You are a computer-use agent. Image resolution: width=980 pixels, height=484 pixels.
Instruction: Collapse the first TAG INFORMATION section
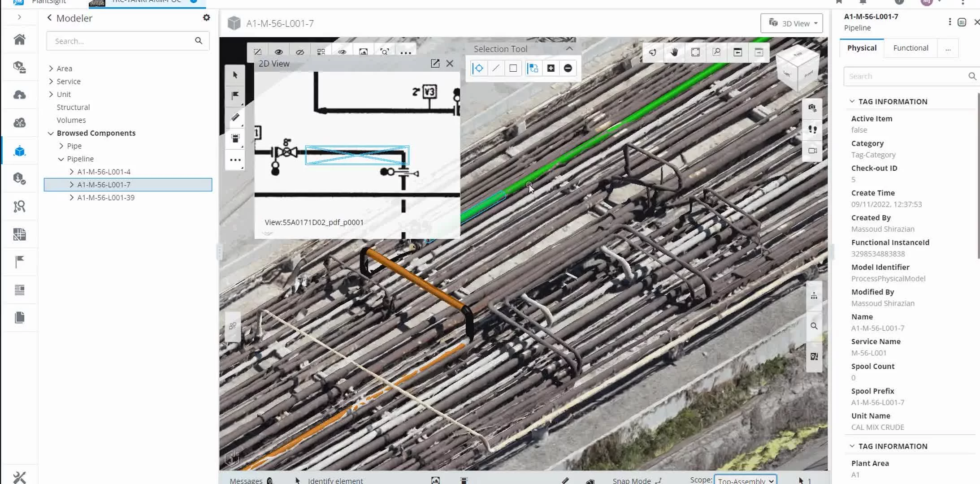tap(852, 102)
